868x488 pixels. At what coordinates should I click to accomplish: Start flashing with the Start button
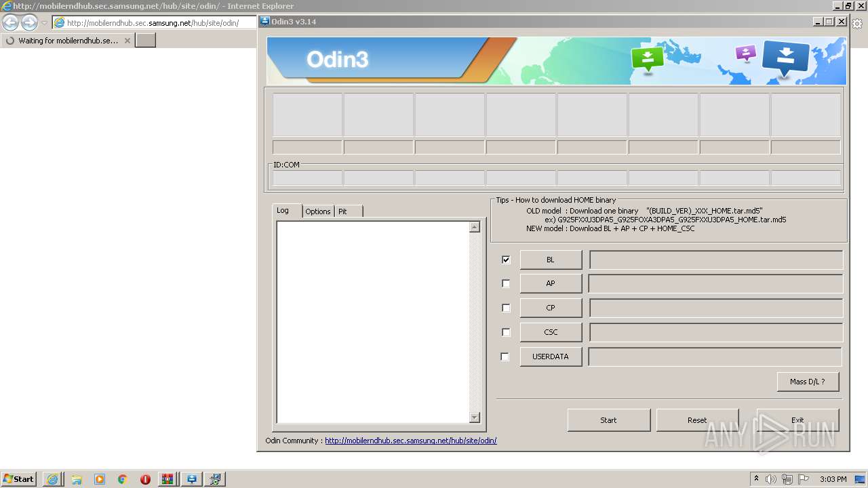[608, 420]
